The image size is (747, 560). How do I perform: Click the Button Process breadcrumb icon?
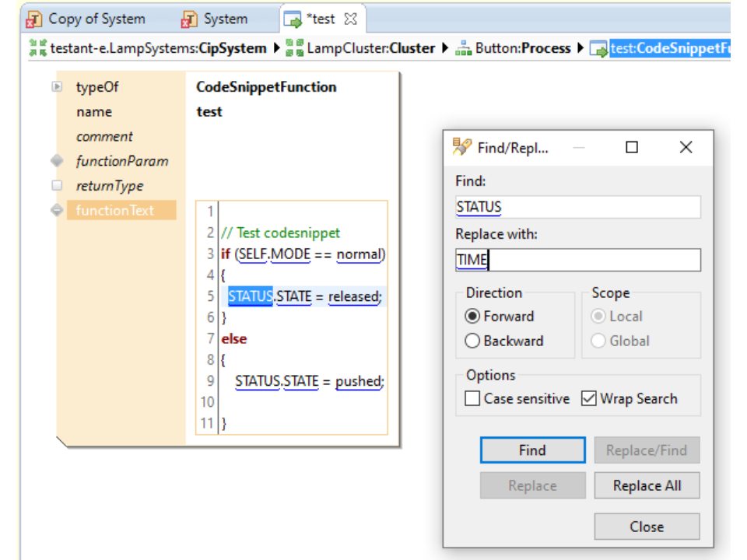tap(463, 48)
